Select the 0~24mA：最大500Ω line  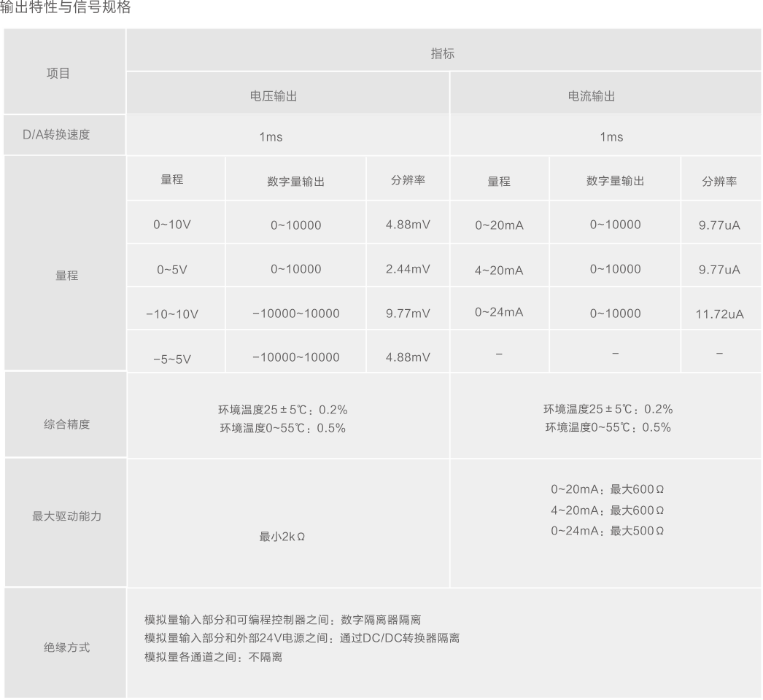[607, 531]
